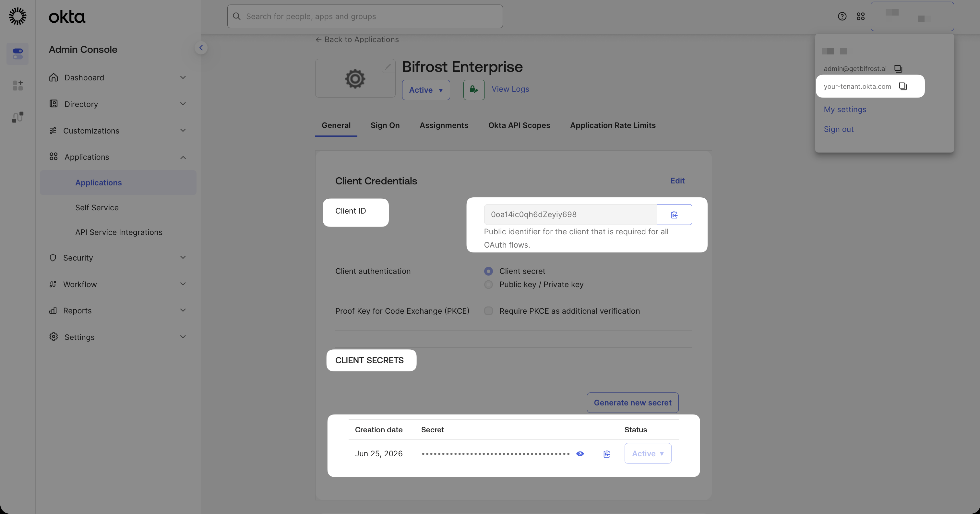The height and width of the screenshot is (514, 980).
Task: Copy the admin@getbifrost.ai email address
Action: tap(898, 68)
